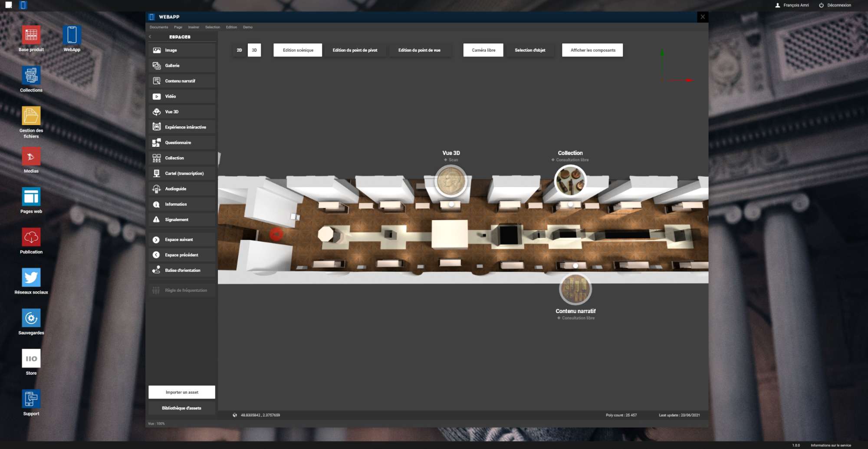Go to Espace suivant
The width and height of the screenshot is (868, 449).
click(182, 240)
